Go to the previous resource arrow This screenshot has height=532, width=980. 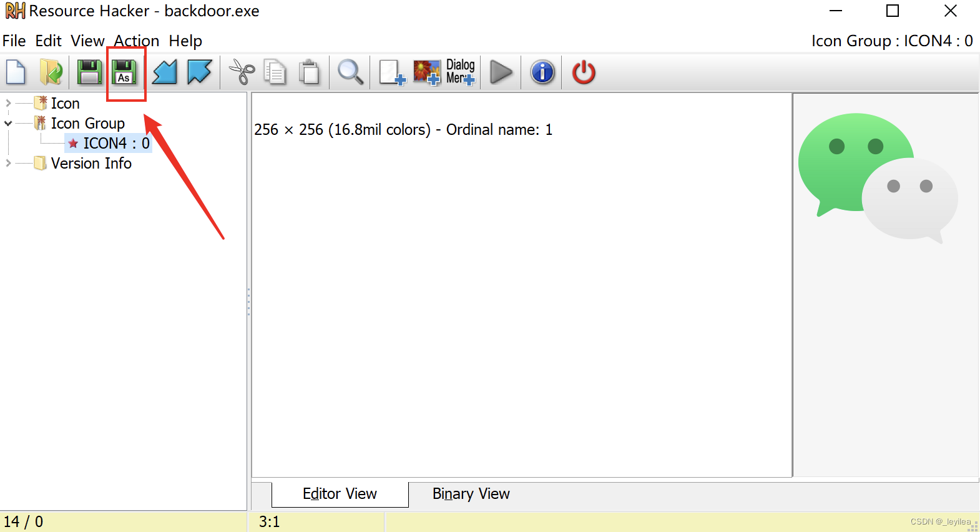[165, 72]
